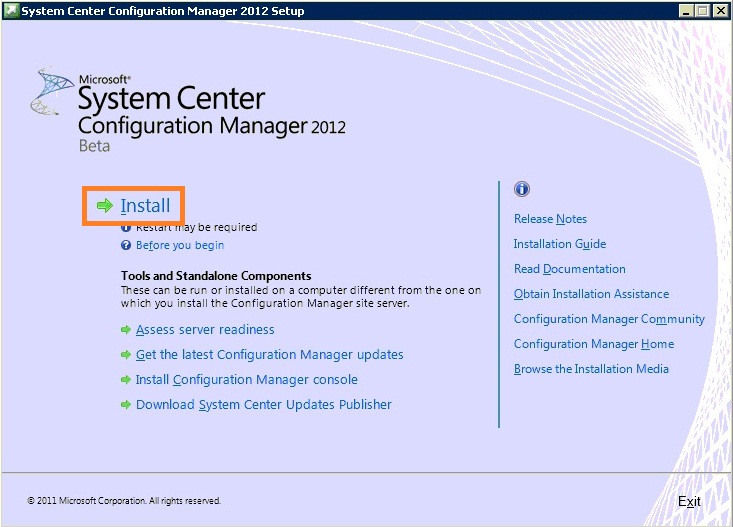Click the arrow icon beside Assess server readiness

point(126,330)
